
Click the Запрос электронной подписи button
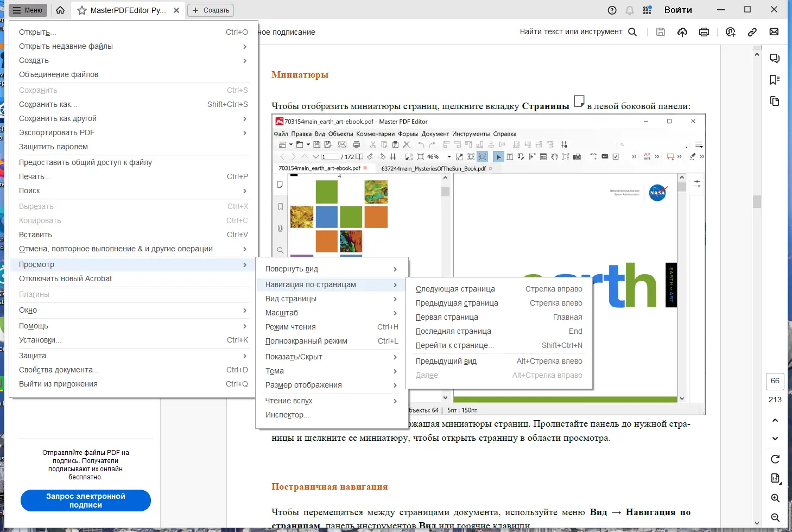86,501
